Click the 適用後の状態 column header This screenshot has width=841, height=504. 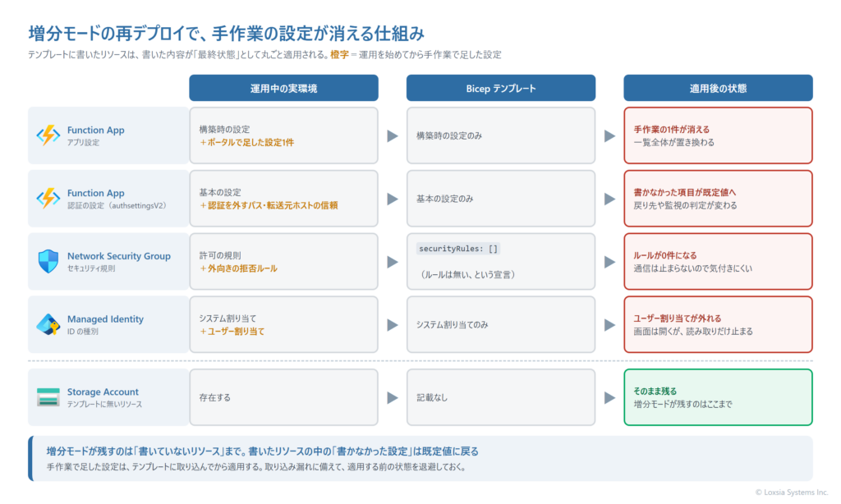tap(718, 88)
